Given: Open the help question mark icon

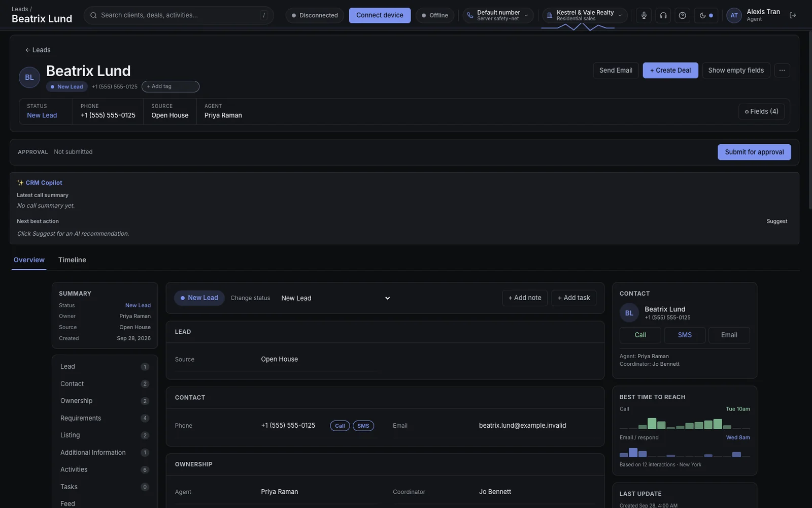Looking at the screenshot, I should tap(683, 15).
